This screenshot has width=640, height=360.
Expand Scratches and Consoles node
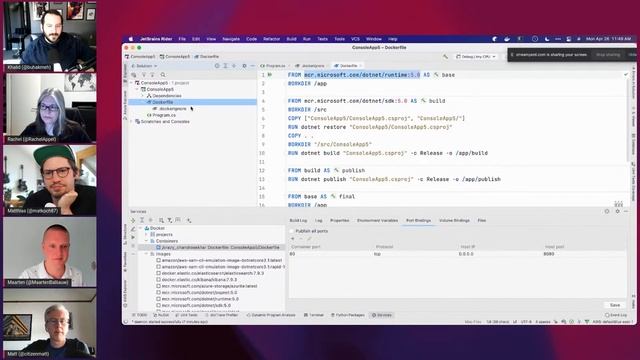[x=131, y=122]
